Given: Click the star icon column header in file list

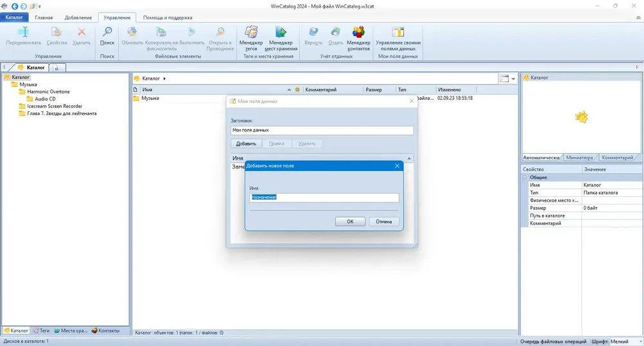Looking at the screenshot, I should [298, 89].
